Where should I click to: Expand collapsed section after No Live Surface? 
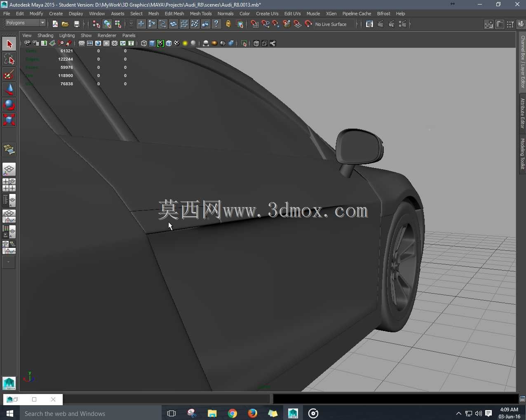click(357, 24)
